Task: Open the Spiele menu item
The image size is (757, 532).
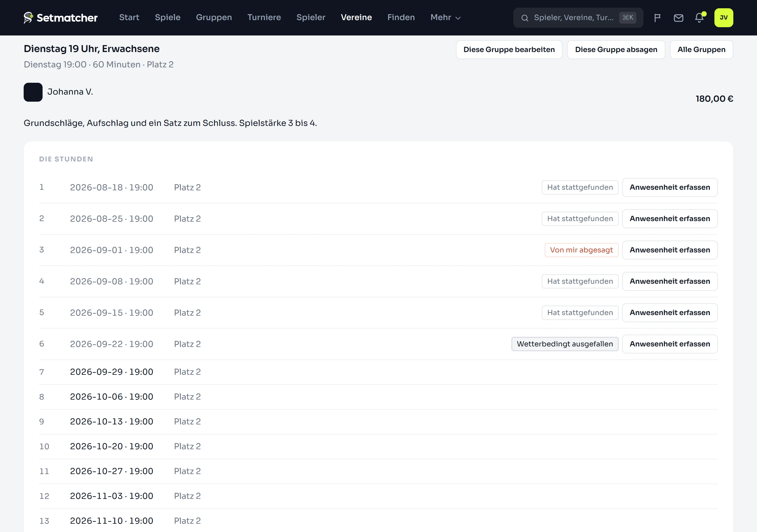Action: [167, 17]
